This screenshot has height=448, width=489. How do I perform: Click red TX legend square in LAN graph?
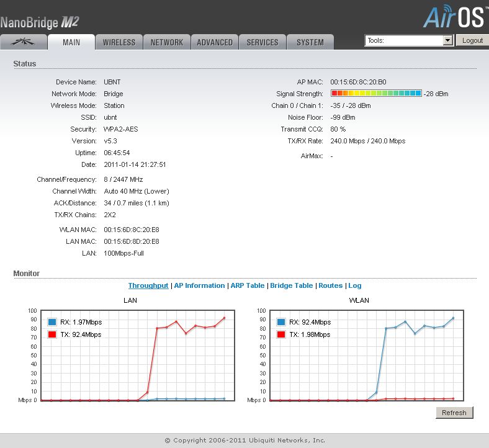click(x=52, y=334)
